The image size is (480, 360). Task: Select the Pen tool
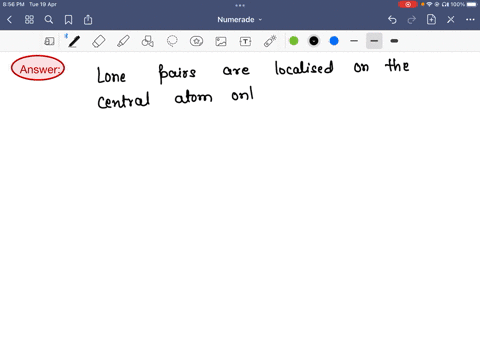coord(74,41)
